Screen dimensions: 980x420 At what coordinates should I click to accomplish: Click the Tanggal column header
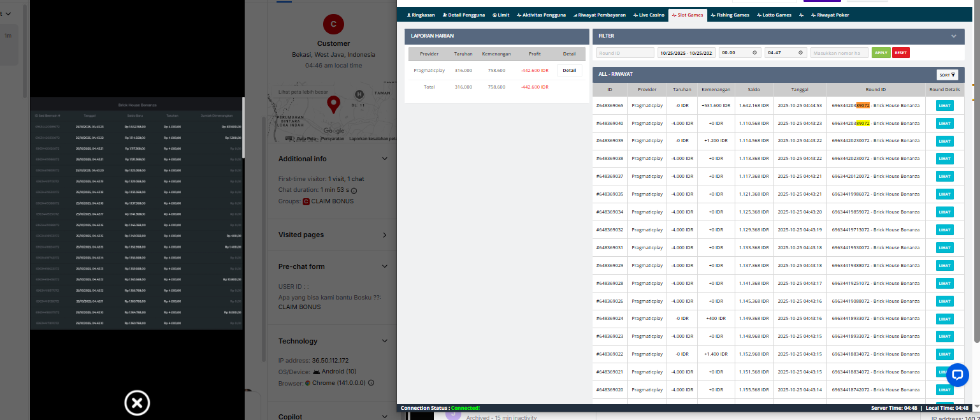800,89
